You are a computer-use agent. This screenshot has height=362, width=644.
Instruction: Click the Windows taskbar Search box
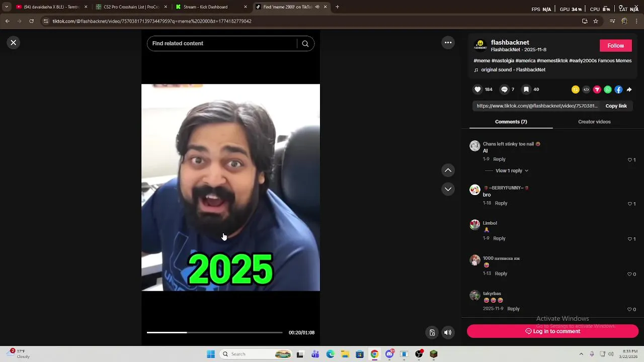257,354
